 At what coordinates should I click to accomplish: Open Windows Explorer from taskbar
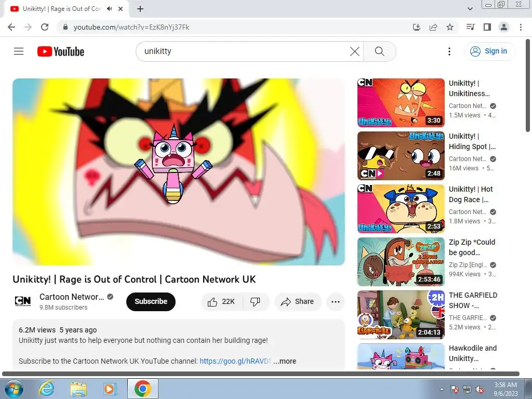click(x=78, y=389)
